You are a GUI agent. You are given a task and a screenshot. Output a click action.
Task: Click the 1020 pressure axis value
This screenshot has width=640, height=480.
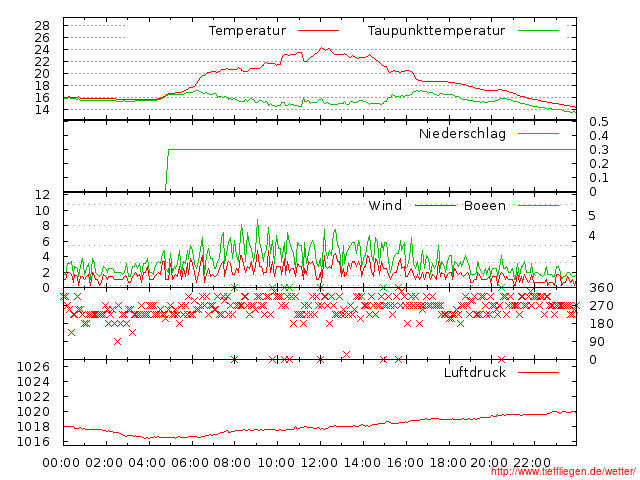point(33,411)
